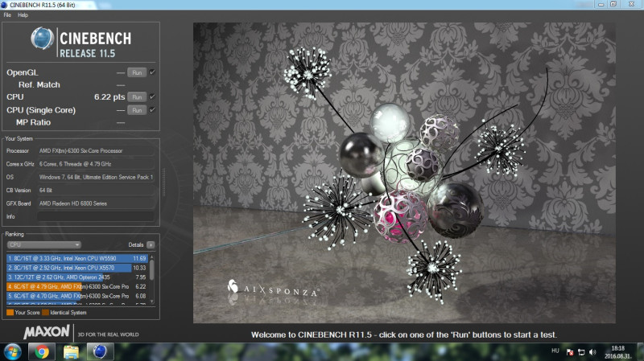Click the Cinebench globe logo
This screenshot has height=361, width=644.
pos(43,39)
